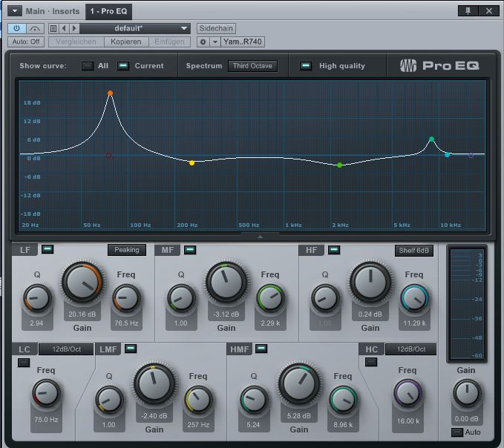Click the MF Q knob
504x448 pixels.
181,298
